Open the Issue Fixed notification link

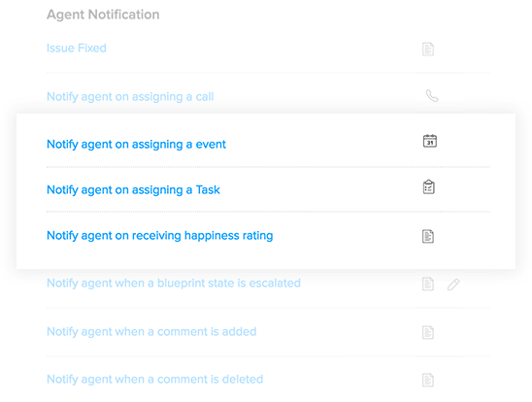(x=77, y=48)
